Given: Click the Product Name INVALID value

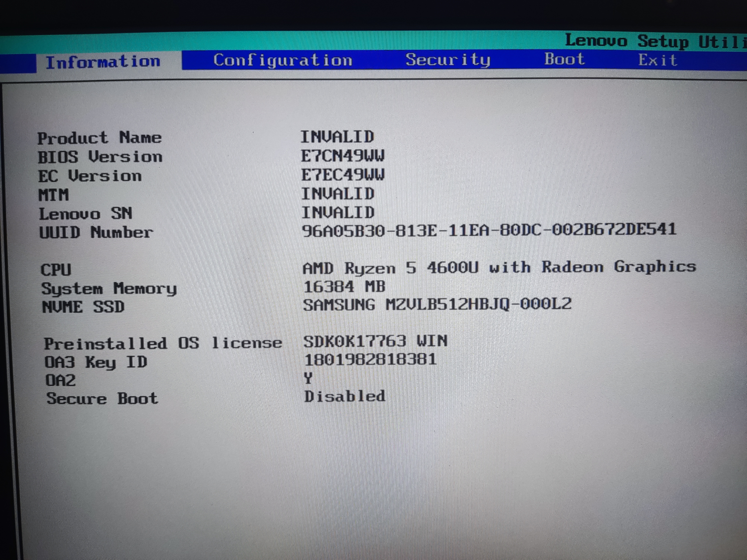Looking at the screenshot, I should coord(337,137).
